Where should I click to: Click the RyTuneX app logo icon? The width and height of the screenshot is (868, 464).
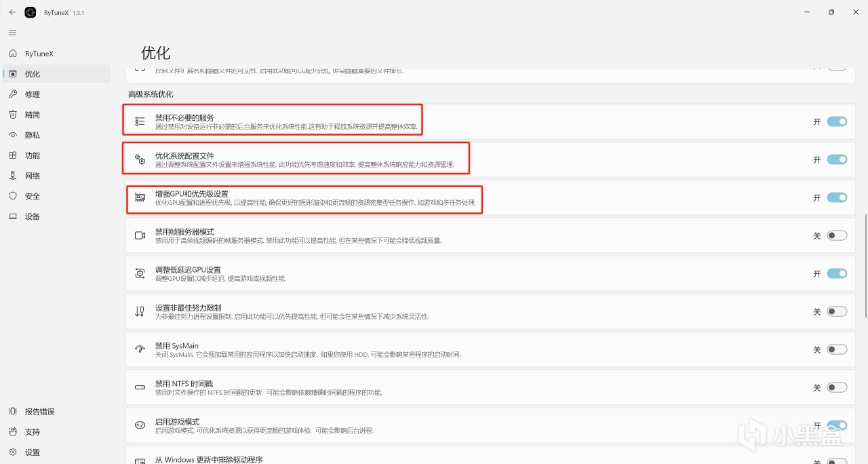[x=31, y=12]
